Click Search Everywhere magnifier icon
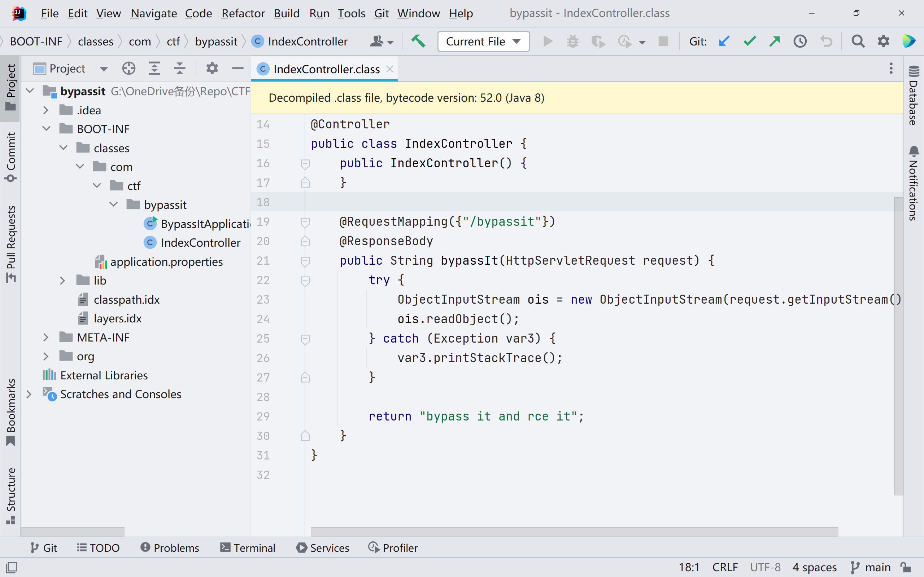 [858, 41]
